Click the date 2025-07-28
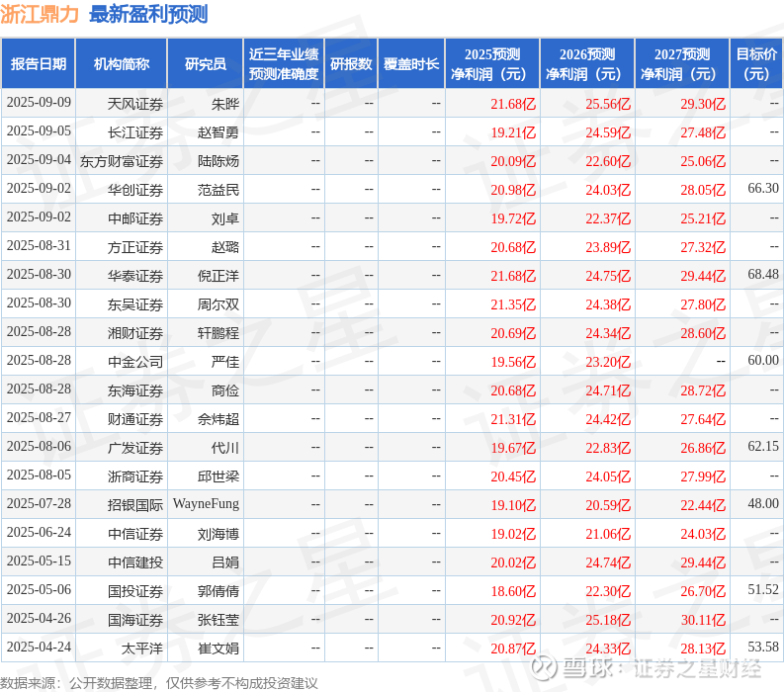This screenshot has width=784, height=692. [39, 503]
